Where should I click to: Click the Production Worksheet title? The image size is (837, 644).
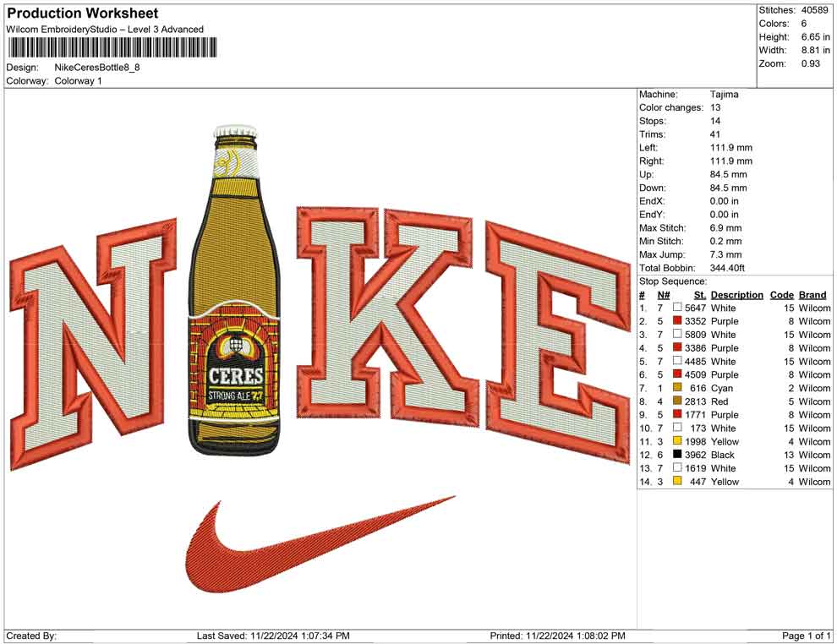83,14
